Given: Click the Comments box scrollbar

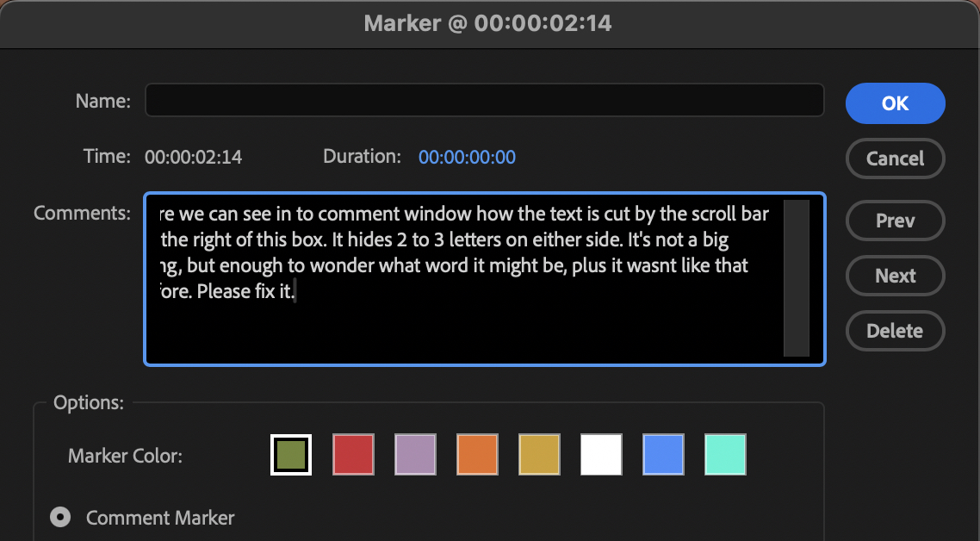Looking at the screenshot, I should tap(795, 276).
